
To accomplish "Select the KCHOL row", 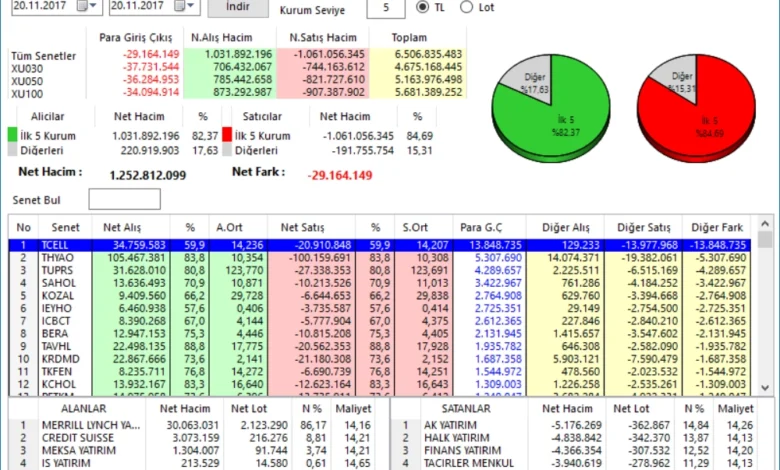I will (x=380, y=384).
